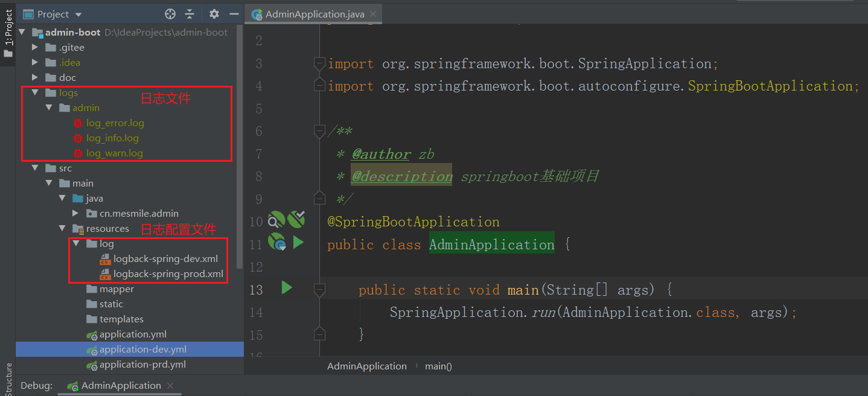
Task: Toggle the import fold marker on line 3
Action: pos(319,63)
